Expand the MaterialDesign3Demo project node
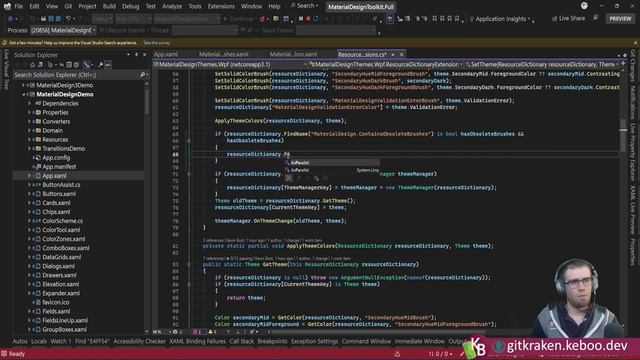640x360 pixels. 23,85
